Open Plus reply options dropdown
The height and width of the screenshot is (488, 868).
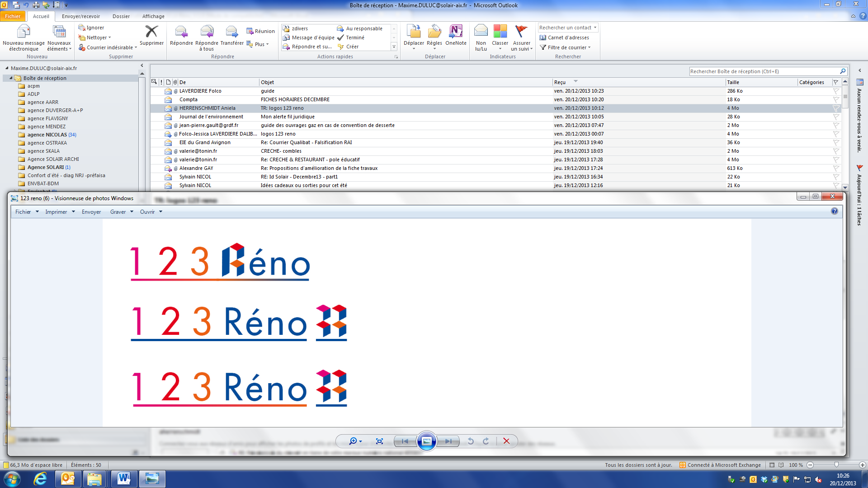[258, 44]
